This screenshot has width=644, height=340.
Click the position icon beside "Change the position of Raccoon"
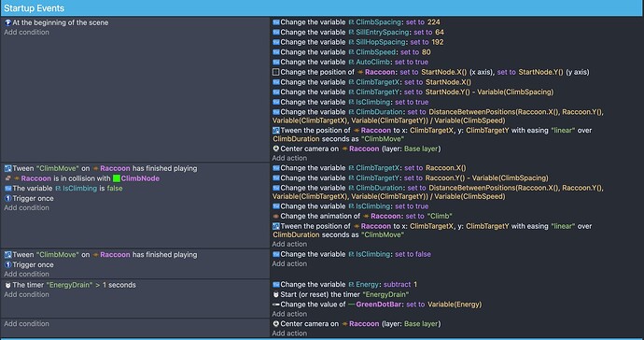click(x=276, y=72)
